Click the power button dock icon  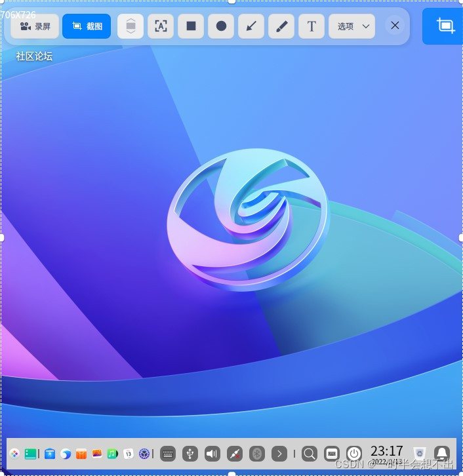pos(354,454)
